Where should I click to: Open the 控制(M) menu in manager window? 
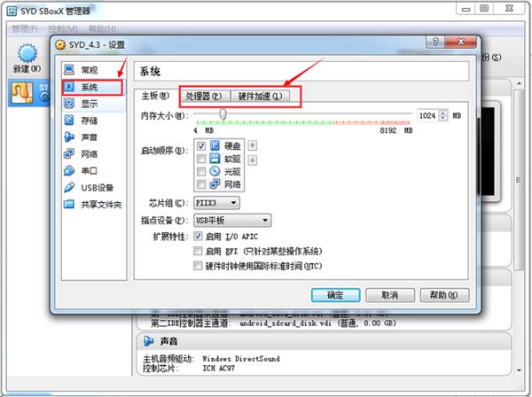click(x=63, y=29)
